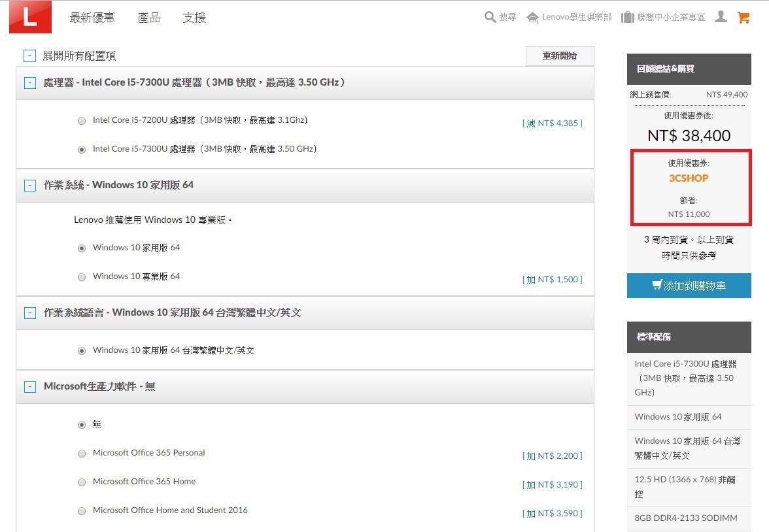Click the 加 NT$ 2,200 price text
This screenshot has height=532, width=769.
[x=552, y=456]
